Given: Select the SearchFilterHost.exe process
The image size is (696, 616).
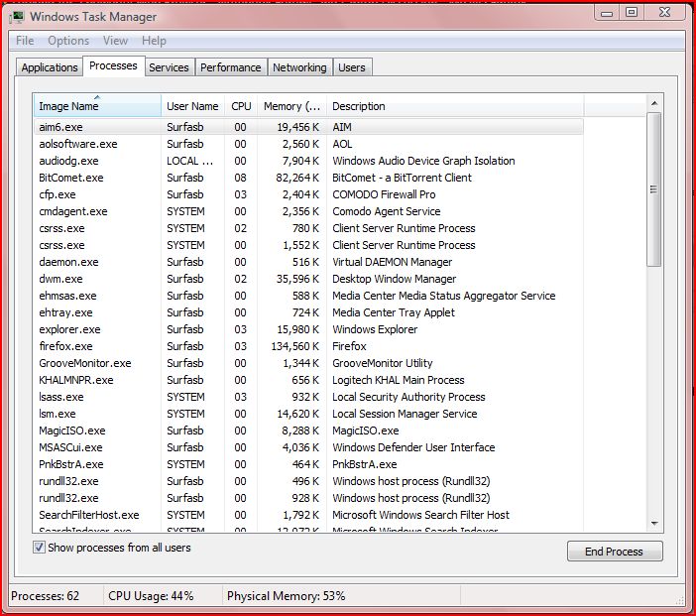Looking at the screenshot, I should tap(308, 515).
